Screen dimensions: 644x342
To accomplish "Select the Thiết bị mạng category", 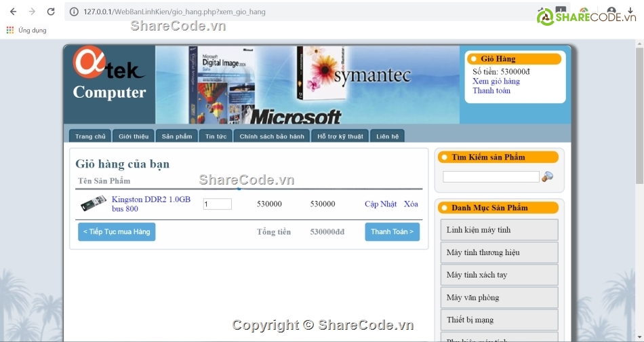I will click(x=500, y=320).
